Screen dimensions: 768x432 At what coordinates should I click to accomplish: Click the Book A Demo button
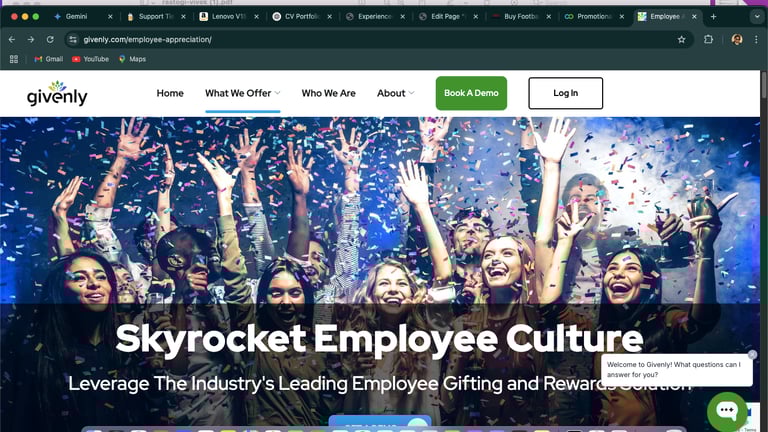click(471, 93)
